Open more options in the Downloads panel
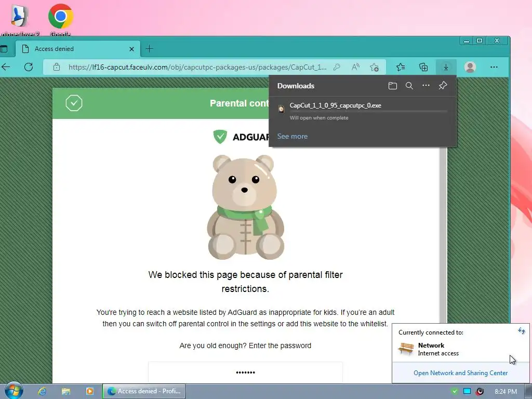The height and width of the screenshot is (399, 532). tap(426, 86)
